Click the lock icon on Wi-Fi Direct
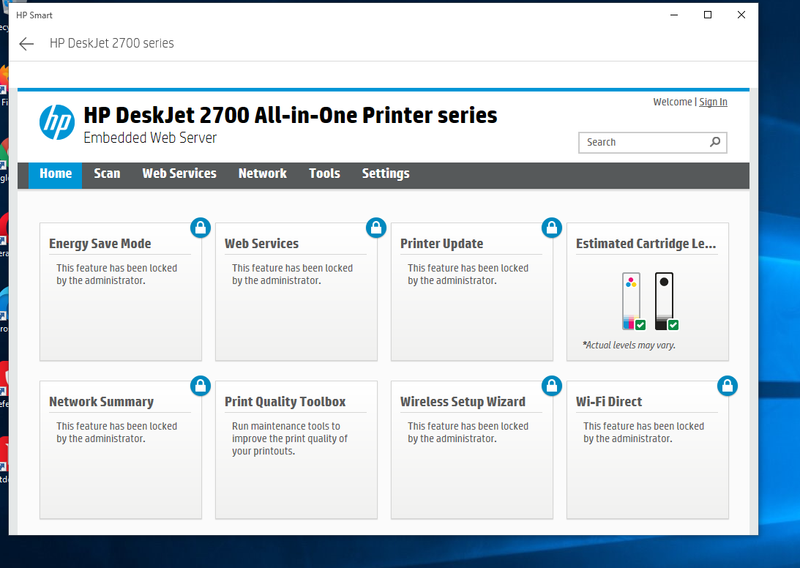 [727, 386]
